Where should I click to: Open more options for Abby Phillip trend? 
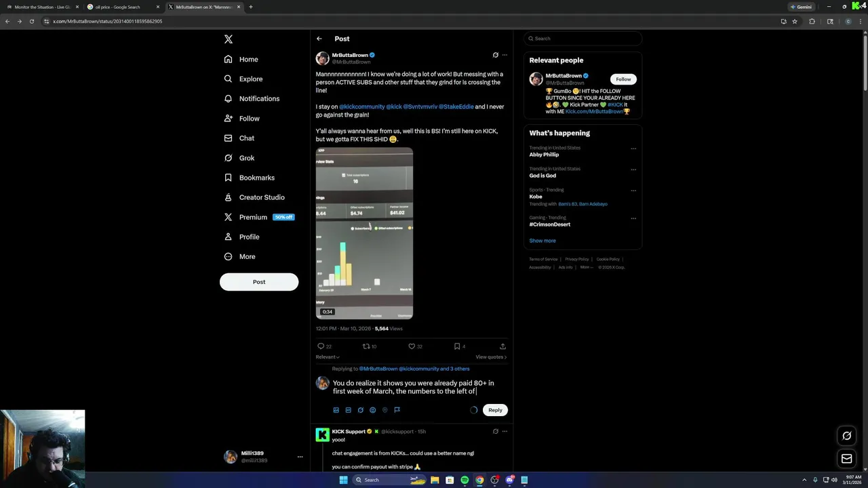coord(633,148)
